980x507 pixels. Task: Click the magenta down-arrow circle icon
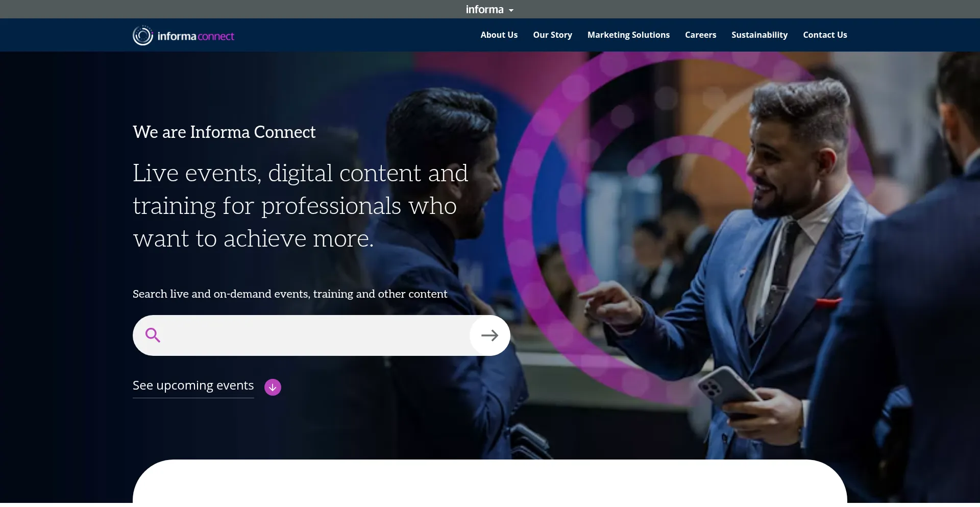273,387
